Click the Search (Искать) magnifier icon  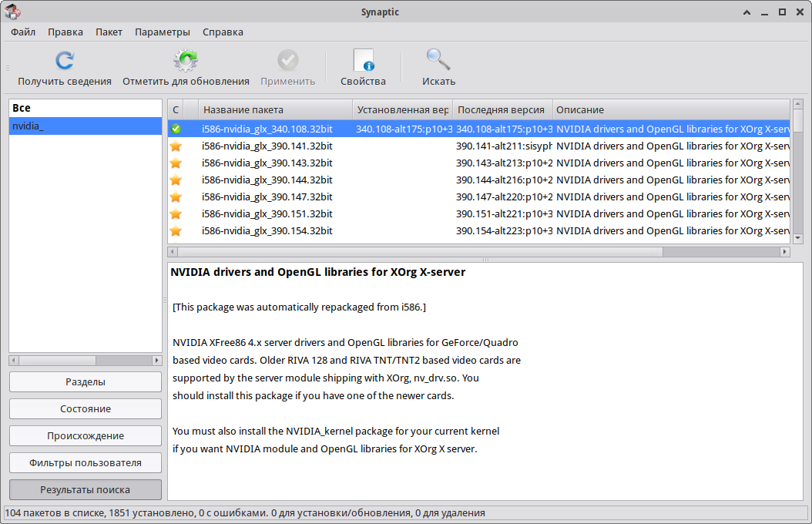438,61
